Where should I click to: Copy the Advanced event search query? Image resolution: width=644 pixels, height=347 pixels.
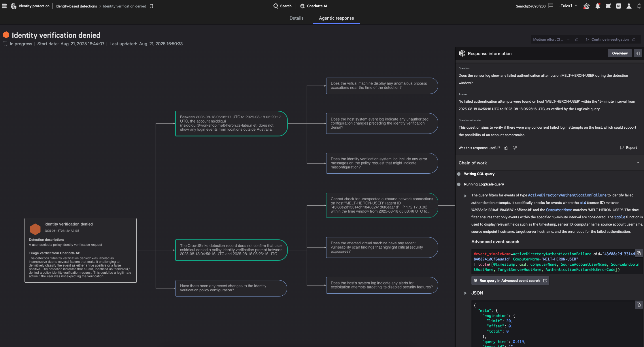point(639,253)
